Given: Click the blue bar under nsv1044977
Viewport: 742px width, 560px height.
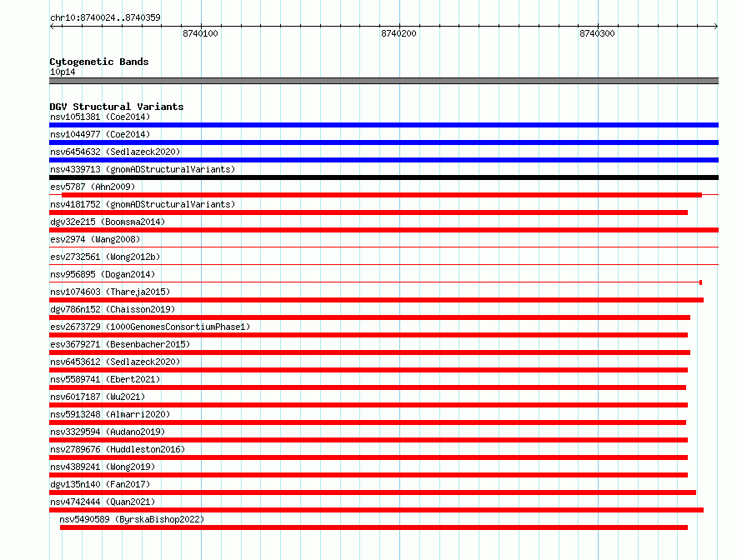Looking at the screenshot, I should click(384, 142).
